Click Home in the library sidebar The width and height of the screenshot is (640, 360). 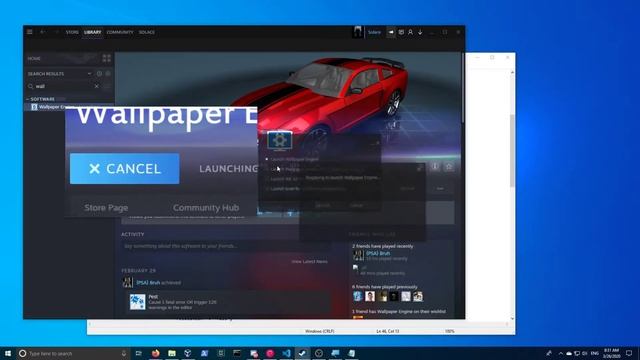click(34, 58)
